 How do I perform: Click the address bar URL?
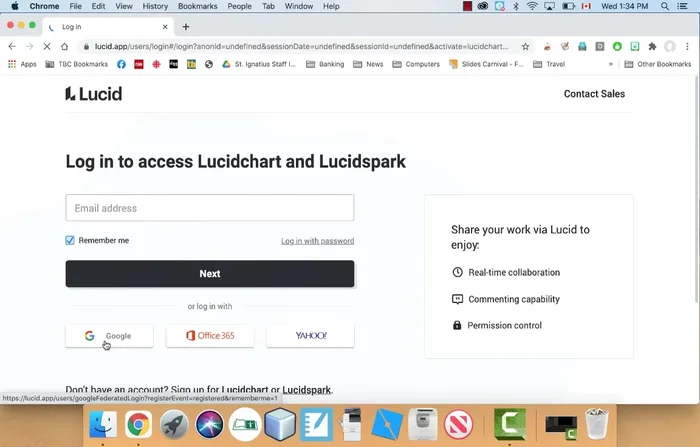[301, 46]
